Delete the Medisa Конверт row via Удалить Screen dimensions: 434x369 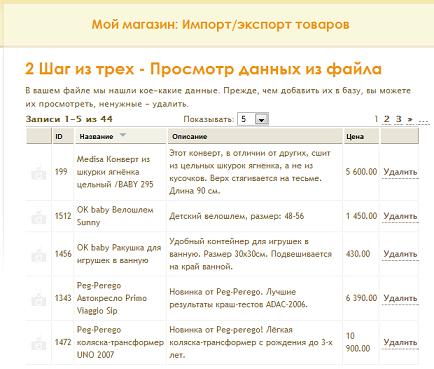[x=400, y=172]
